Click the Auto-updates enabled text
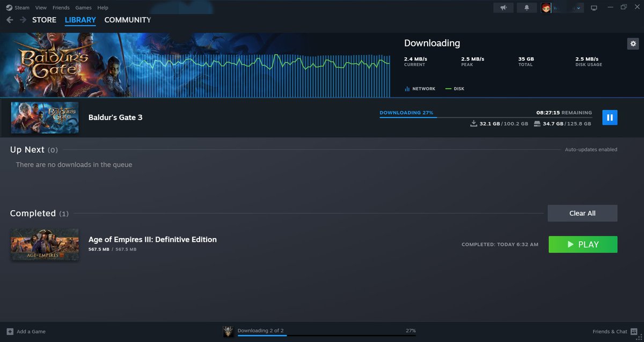Viewport: 644px width, 342px height. (x=591, y=150)
